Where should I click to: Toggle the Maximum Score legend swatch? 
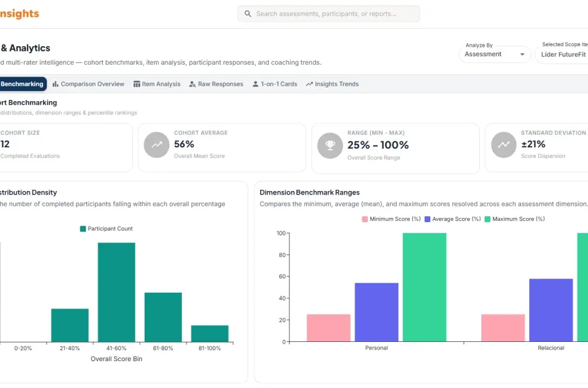click(488, 219)
